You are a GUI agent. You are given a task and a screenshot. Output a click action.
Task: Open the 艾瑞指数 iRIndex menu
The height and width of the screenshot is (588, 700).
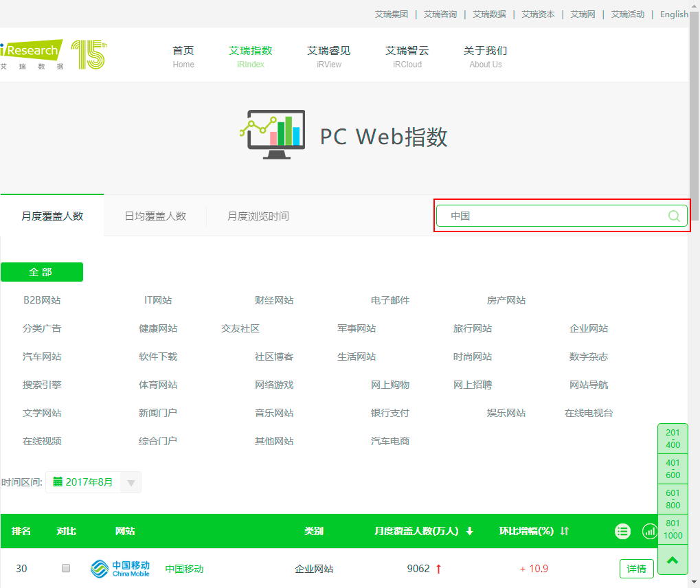point(250,56)
